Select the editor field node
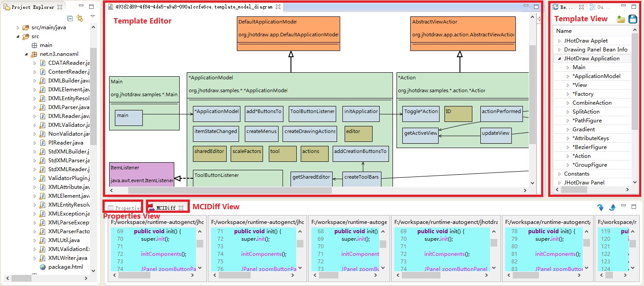The image size is (644, 286). click(x=358, y=134)
